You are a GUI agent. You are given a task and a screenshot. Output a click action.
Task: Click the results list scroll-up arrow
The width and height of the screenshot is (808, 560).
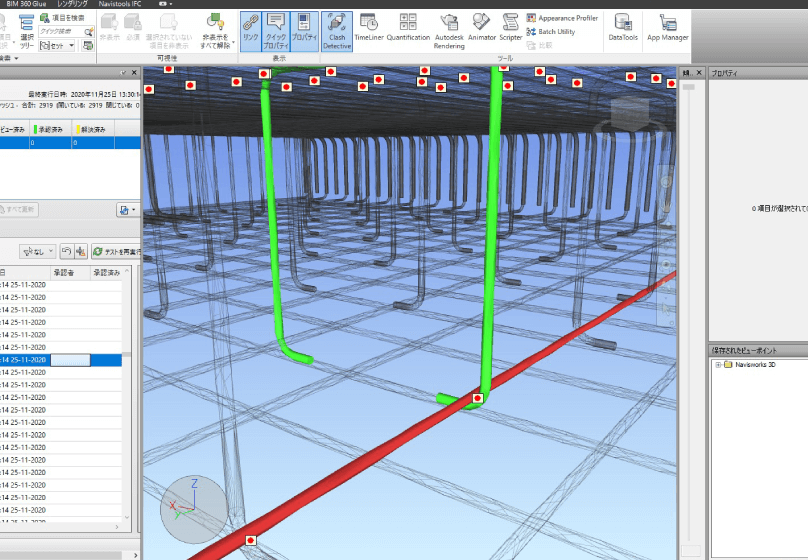pyautogui.click(x=127, y=270)
